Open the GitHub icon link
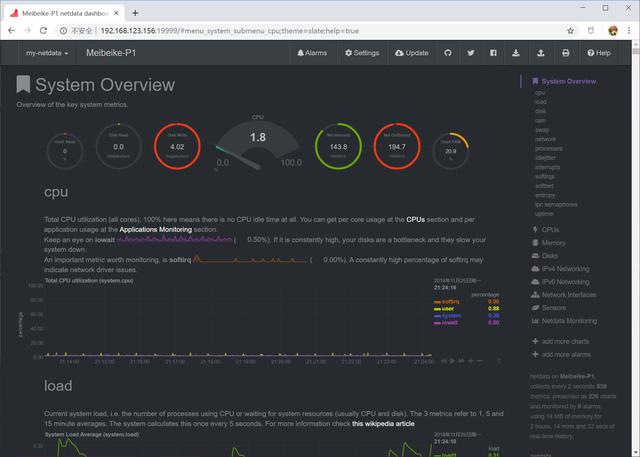 point(448,53)
